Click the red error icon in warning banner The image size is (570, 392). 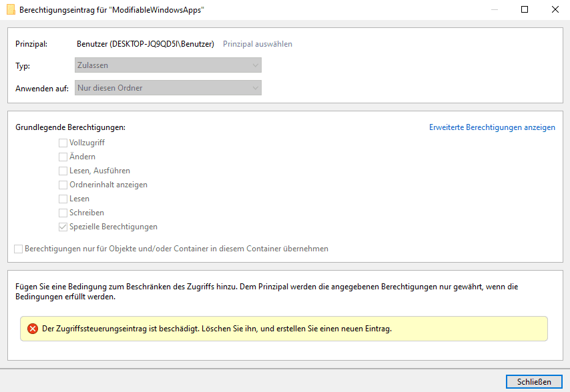click(33, 329)
